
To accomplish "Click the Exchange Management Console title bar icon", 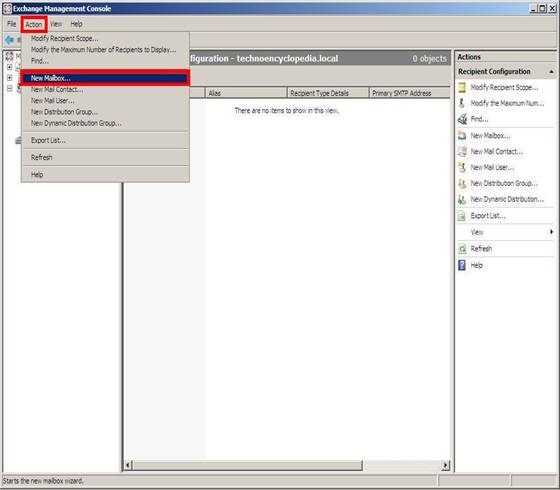I will [x=7, y=9].
